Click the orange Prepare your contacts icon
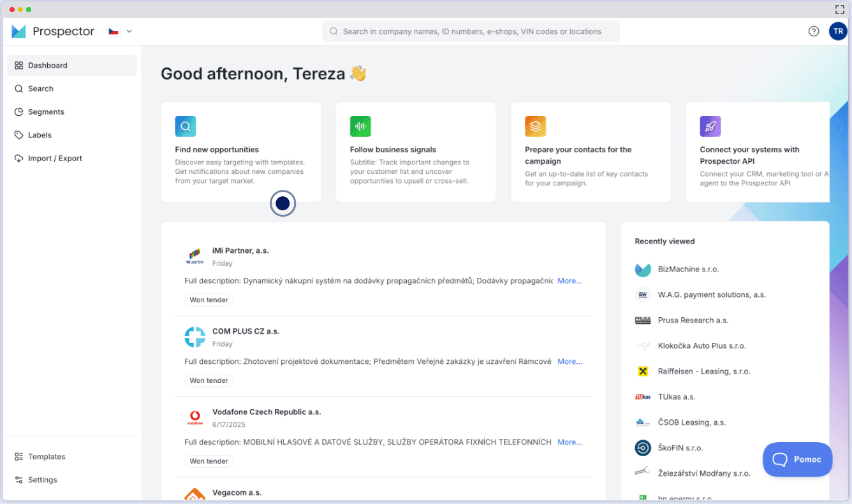Screen dimensions: 852x504 [535, 126]
